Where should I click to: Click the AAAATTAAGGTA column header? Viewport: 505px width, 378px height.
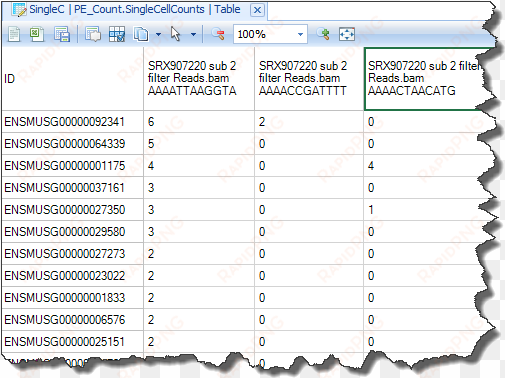pos(199,79)
